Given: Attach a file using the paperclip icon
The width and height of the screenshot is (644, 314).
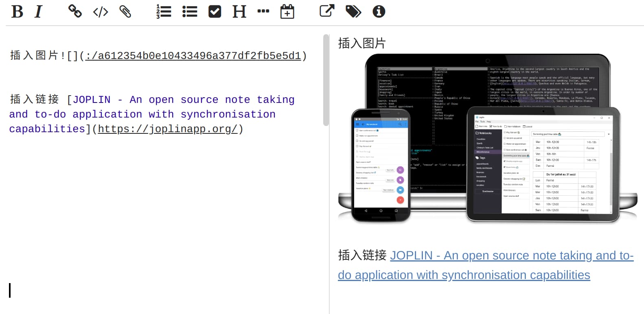Looking at the screenshot, I should click(x=125, y=11).
